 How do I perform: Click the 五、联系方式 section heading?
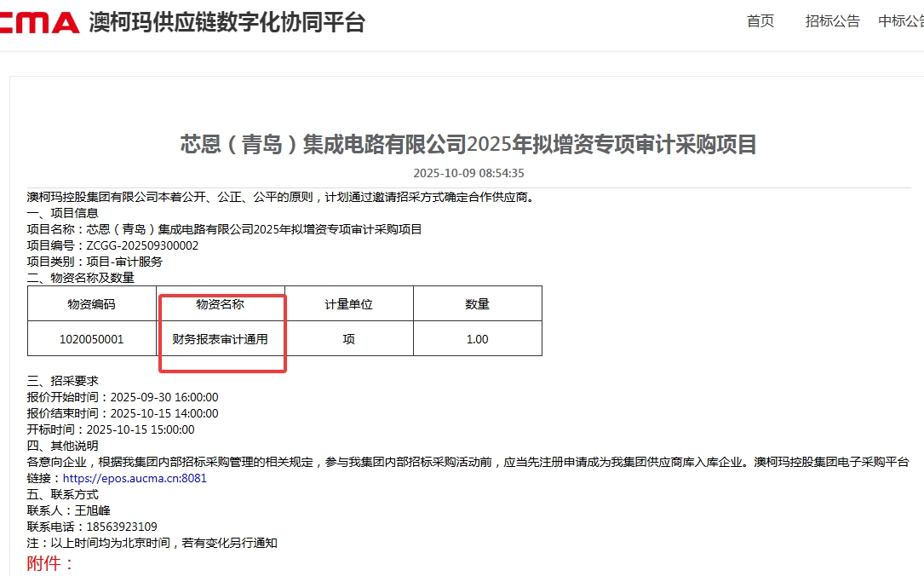point(62,494)
